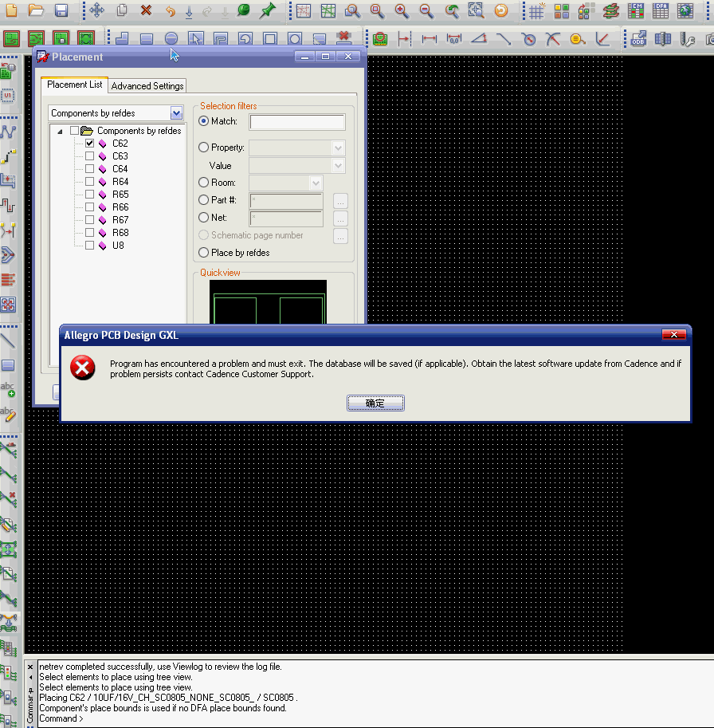Undo with the orange curved arrow
Image resolution: width=714 pixels, height=728 pixels.
(171, 10)
